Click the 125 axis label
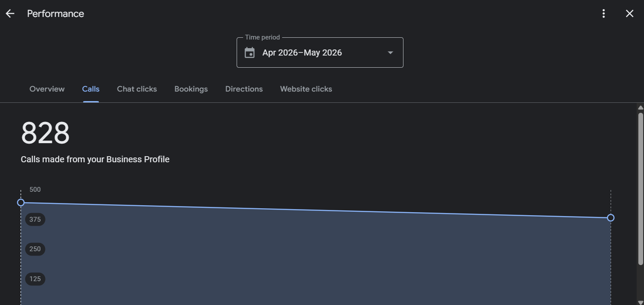This screenshot has width=644, height=305. pyautogui.click(x=35, y=279)
